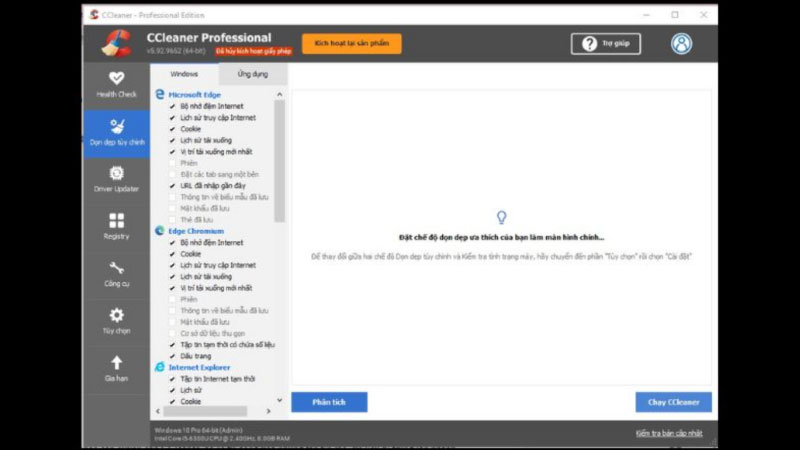This screenshot has height=450, width=800.
Task: Uncheck Edge Chromium Lịch sử tải xuống
Action: click(x=172, y=276)
